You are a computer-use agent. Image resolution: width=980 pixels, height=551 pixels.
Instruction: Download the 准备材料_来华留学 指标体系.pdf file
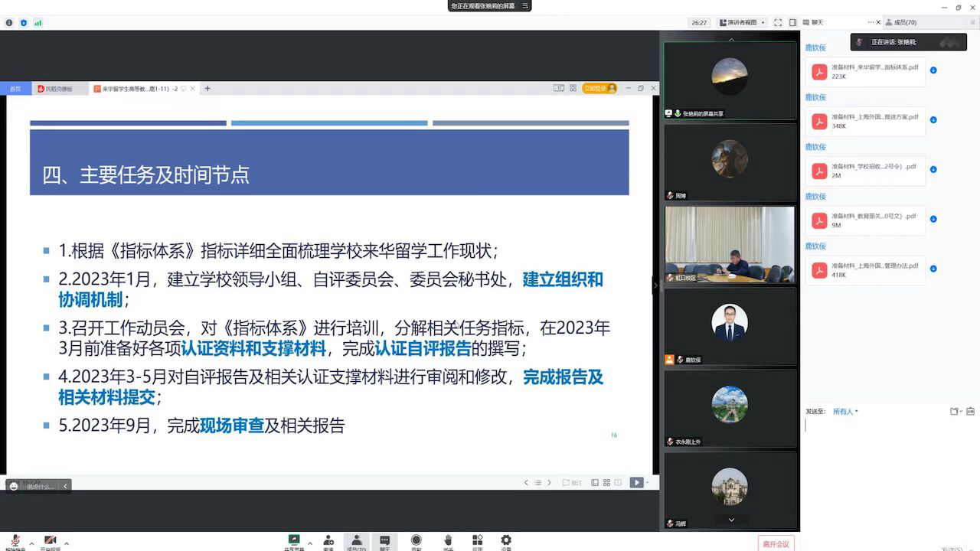933,70
